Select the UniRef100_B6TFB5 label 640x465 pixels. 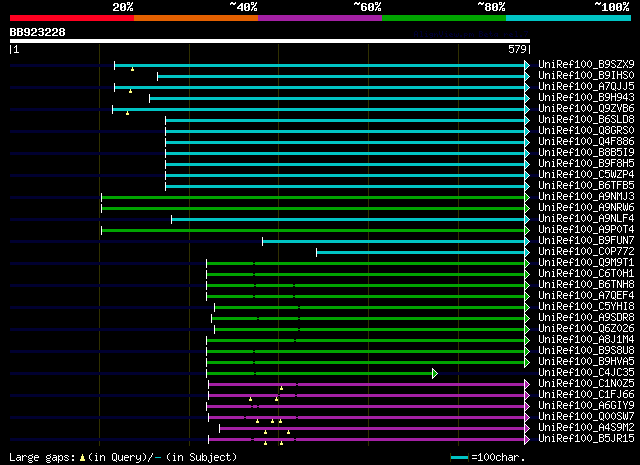point(586,186)
